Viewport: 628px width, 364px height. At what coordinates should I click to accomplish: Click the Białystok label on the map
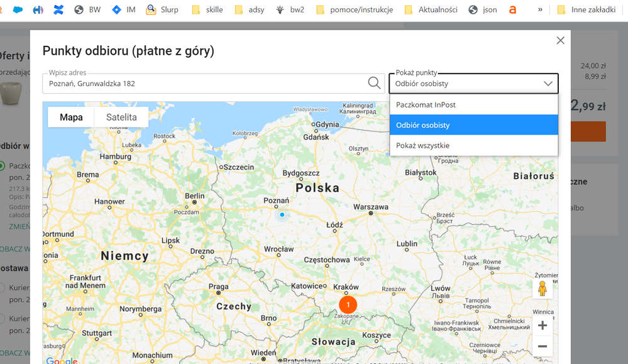pyautogui.click(x=421, y=172)
